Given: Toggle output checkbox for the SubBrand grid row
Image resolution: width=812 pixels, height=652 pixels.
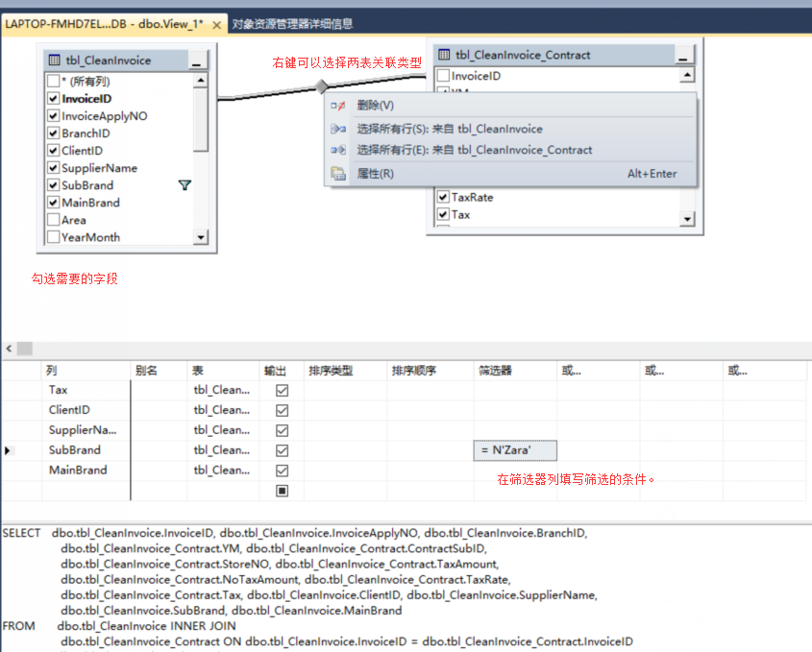Looking at the screenshot, I should click(x=283, y=450).
